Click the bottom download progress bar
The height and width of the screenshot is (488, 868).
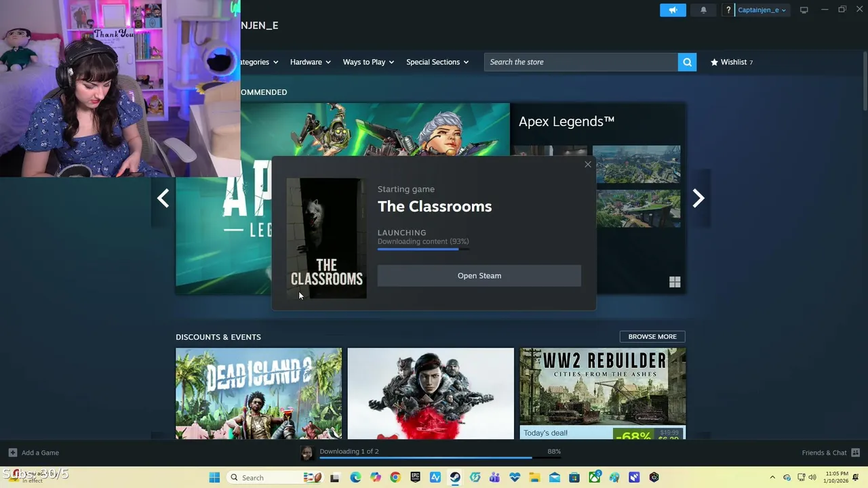point(440,458)
